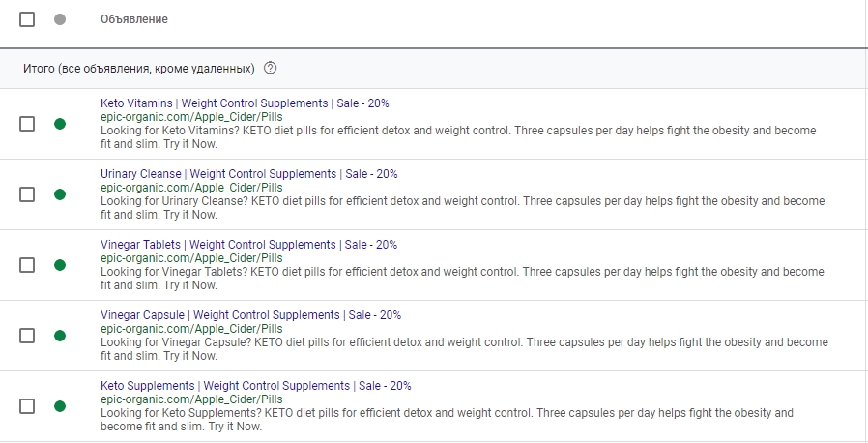868x443 pixels.
Task: Click the Keto Supplements ad headline
Action: 256,386
